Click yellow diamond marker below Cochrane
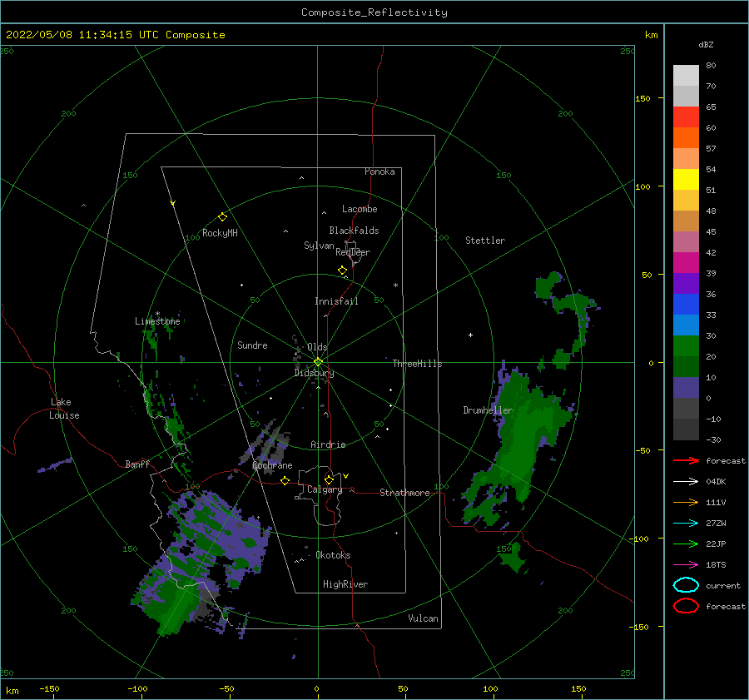 tap(285, 480)
